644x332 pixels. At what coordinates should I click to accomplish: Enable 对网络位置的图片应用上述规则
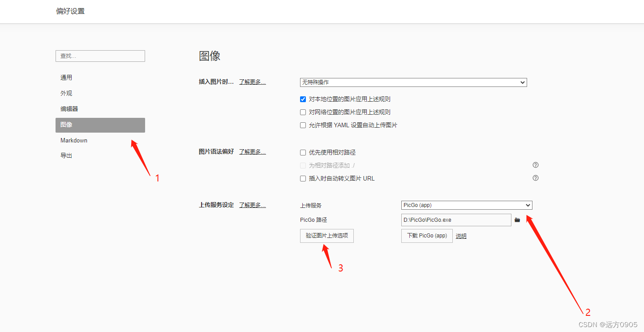point(303,112)
